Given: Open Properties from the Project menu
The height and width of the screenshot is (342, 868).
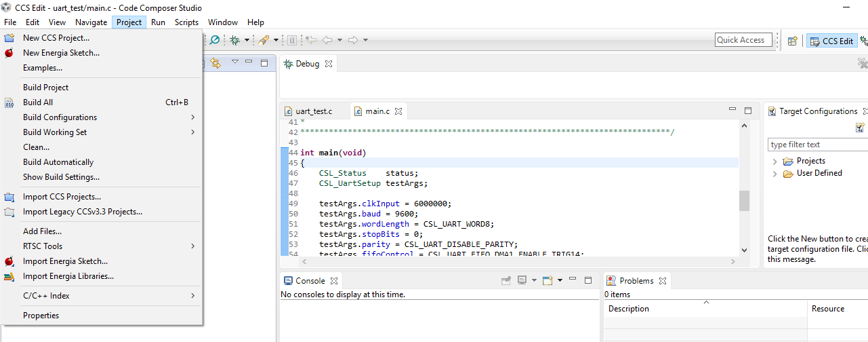Looking at the screenshot, I should click(x=102, y=316).
